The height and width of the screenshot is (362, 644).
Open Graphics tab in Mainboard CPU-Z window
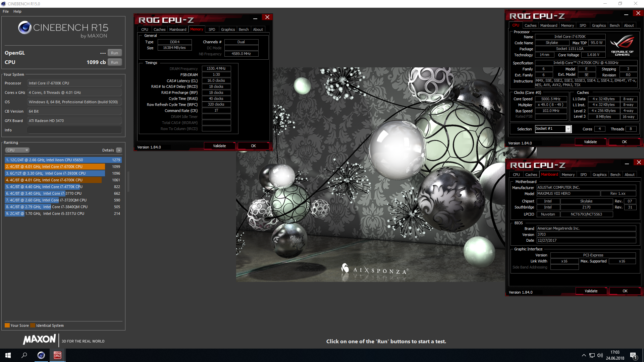pyautogui.click(x=599, y=175)
